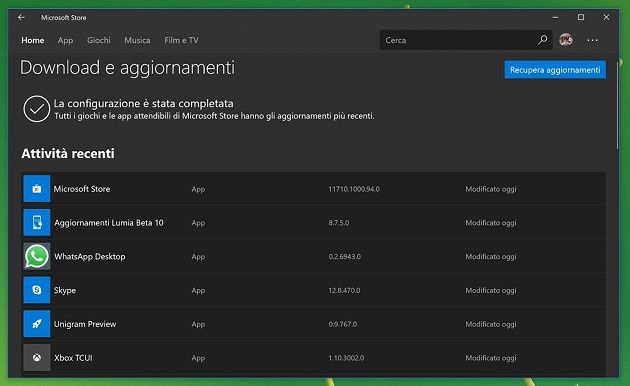Minimize the Microsoft Store window
The image size is (630, 386).
point(555,17)
